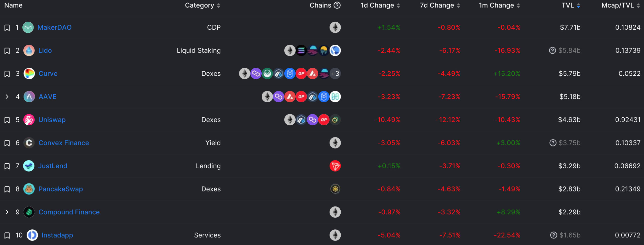Bookmark the Instadapp protocol

tap(7, 235)
